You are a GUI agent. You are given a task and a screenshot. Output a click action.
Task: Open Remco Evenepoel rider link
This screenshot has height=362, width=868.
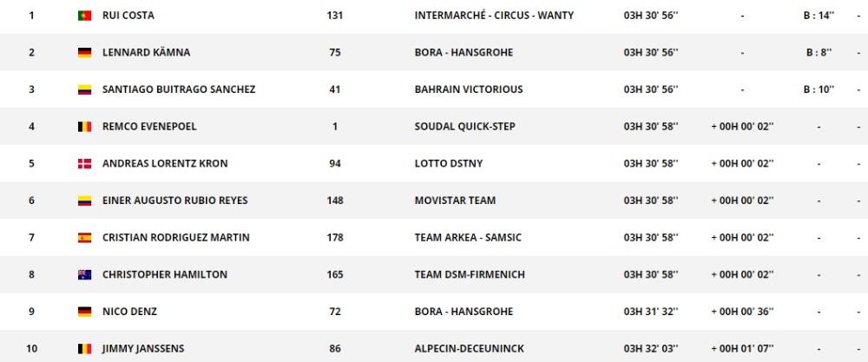coord(149,126)
